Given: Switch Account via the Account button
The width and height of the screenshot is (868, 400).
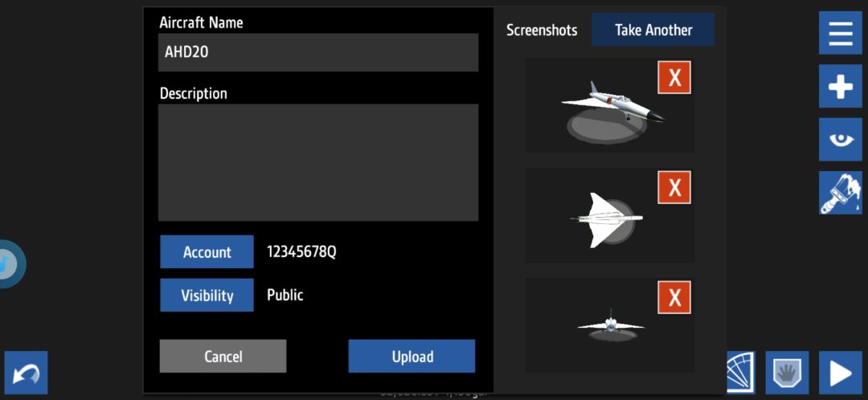Looking at the screenshot, I should [207, 251].
